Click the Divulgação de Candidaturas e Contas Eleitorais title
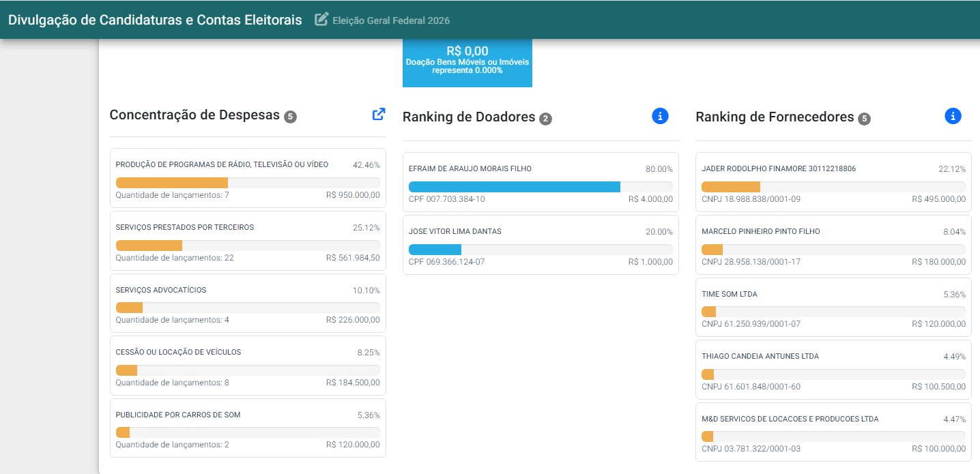This screenshot has height=474, width=980. point(155,20)
